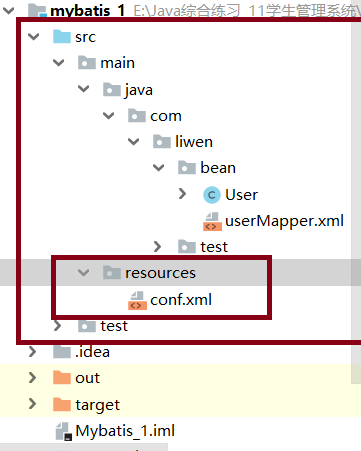Click the conf.xml file icon

pos(137,300)
